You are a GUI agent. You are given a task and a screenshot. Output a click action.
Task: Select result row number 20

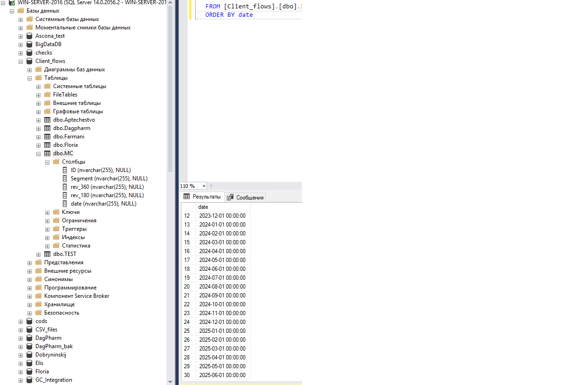187,287
